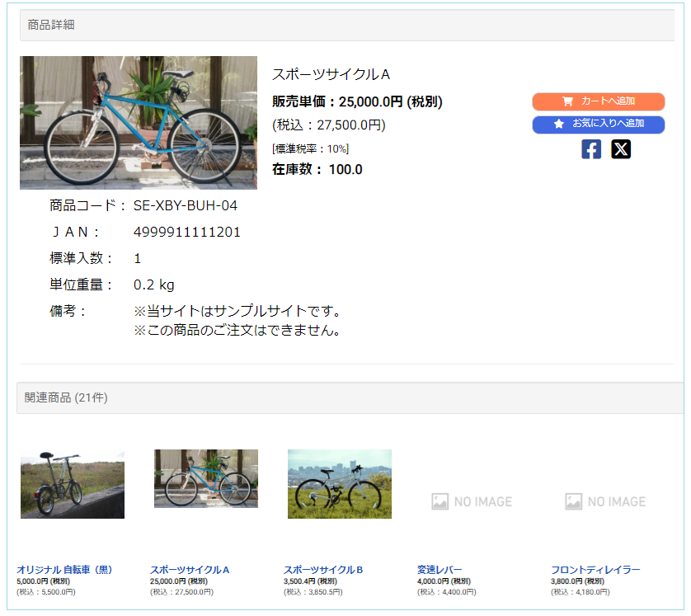Share the product on Facebook
Viewport: 691px width, 616px height.
point(591,149)
